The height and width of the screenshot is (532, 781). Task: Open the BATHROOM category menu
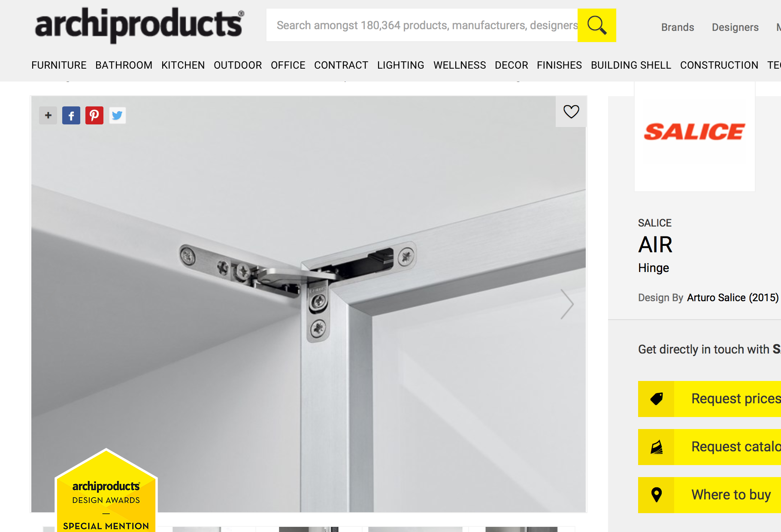click(x=124, y=65)
